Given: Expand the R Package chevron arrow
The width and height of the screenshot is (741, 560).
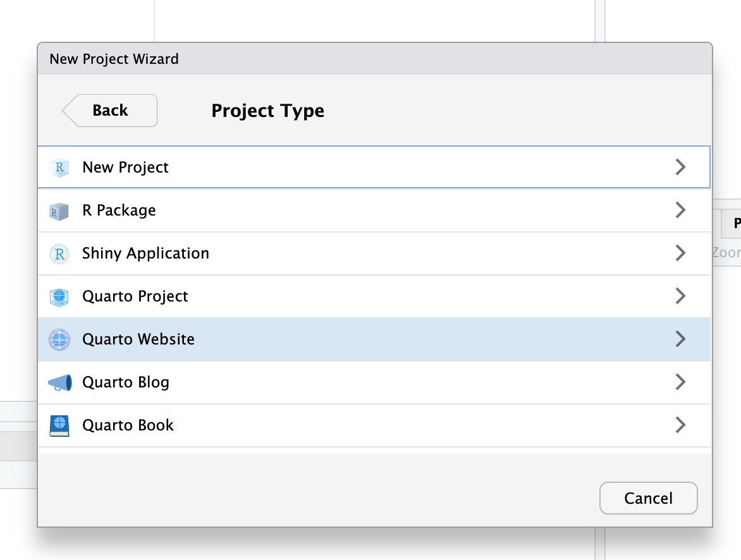Looking at the screenshot, I should [680, 210].
